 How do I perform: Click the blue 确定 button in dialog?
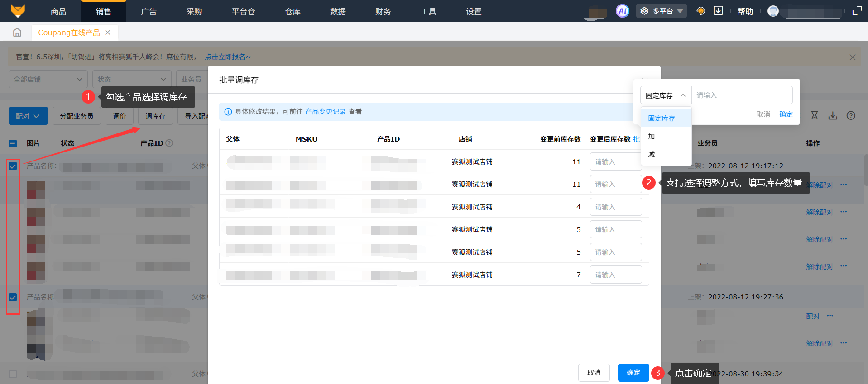[x=633, y=373]
